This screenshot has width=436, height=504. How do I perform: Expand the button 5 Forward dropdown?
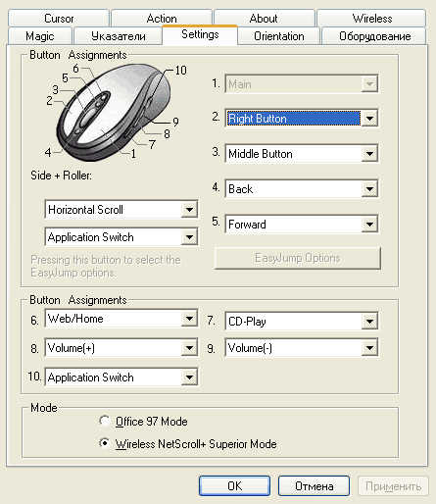click(x=302, y=224)
